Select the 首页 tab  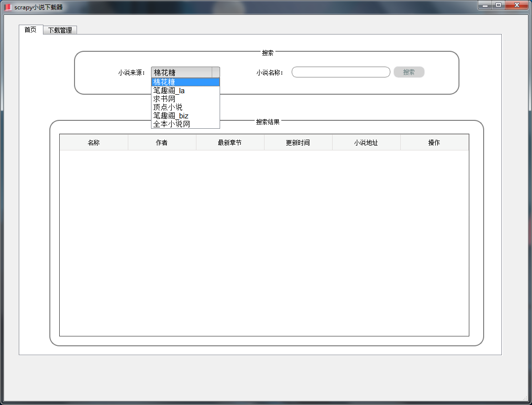pos(31,30)
